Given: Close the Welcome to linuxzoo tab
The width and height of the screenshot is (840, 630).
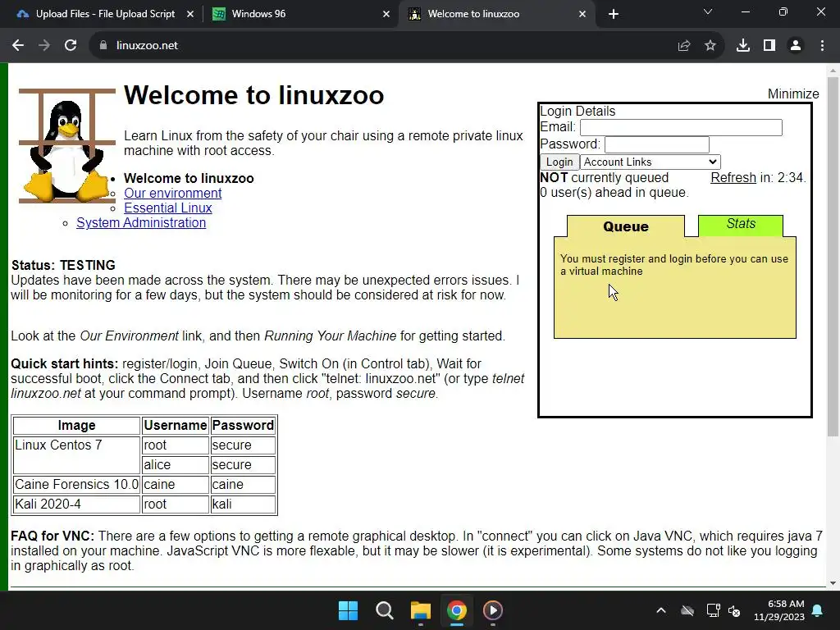Looking at the screenshot, I should 582,14.
